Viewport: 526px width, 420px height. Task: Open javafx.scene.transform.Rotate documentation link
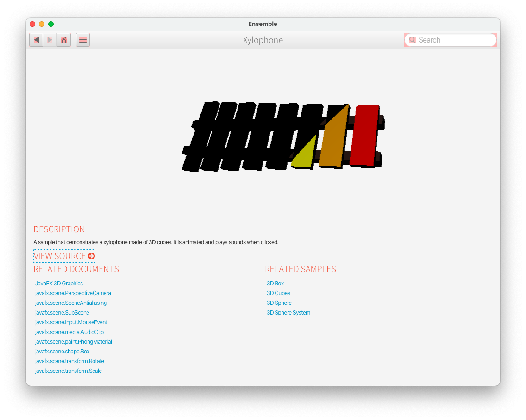pos(69,361)
